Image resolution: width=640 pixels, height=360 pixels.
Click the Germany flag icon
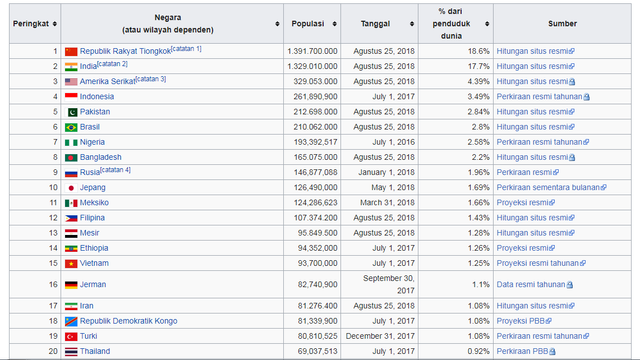tap(71, 284)
